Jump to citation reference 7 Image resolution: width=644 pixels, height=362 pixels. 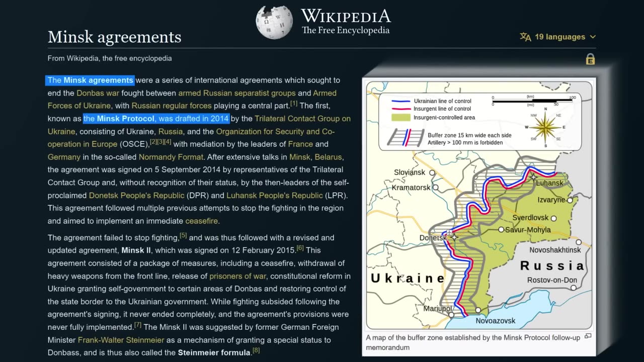138,325
